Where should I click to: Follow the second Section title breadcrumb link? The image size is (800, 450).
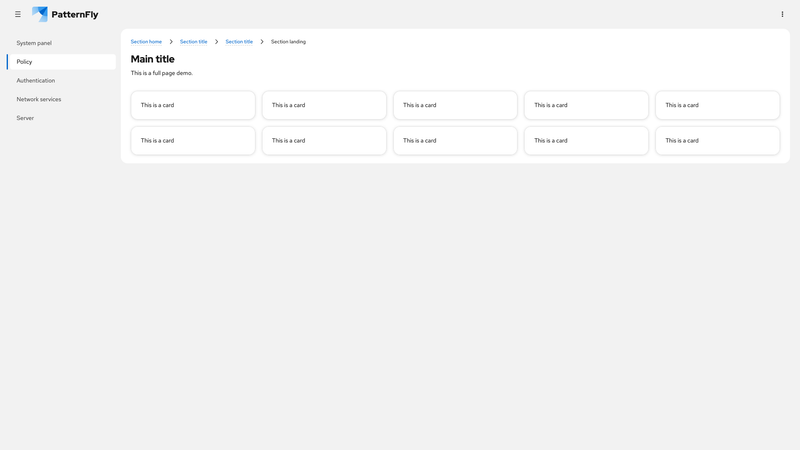[x=239, y=42]
